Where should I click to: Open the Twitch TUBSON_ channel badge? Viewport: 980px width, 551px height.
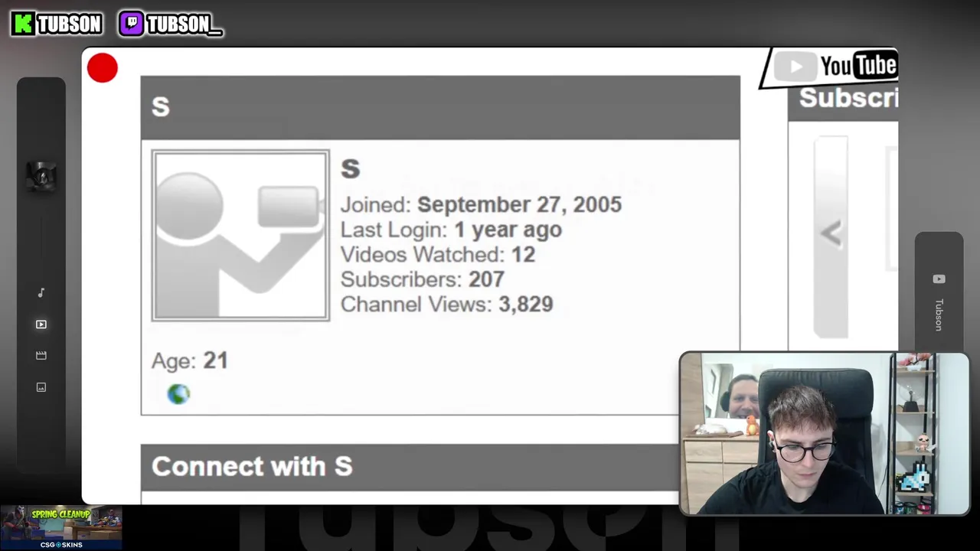click(x=171, y=24)
